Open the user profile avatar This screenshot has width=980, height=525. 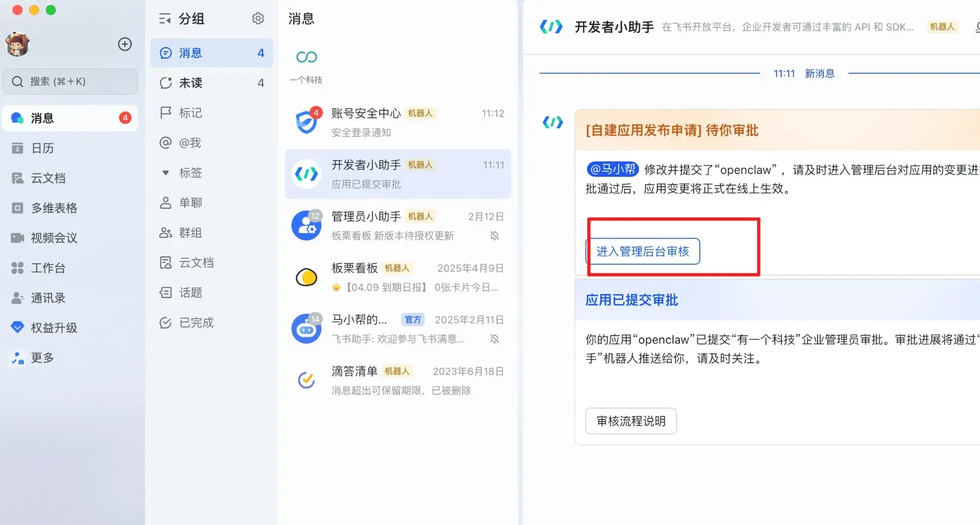[17, 44]
